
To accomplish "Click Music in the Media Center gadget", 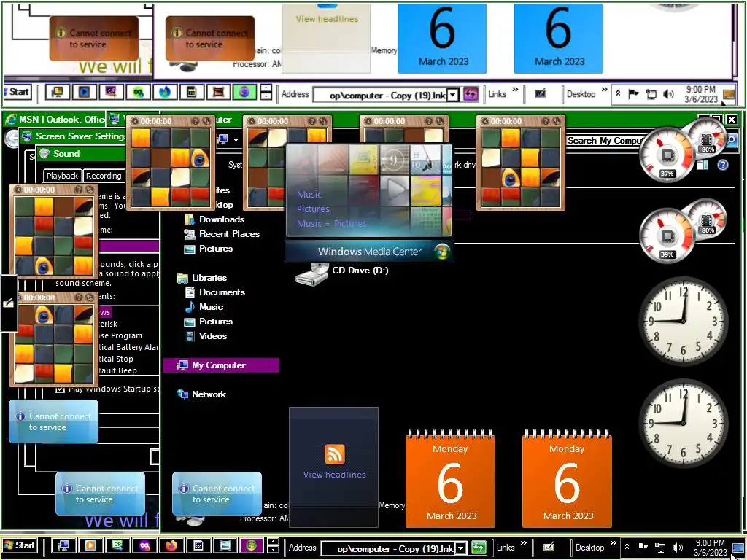I will 309,194.
